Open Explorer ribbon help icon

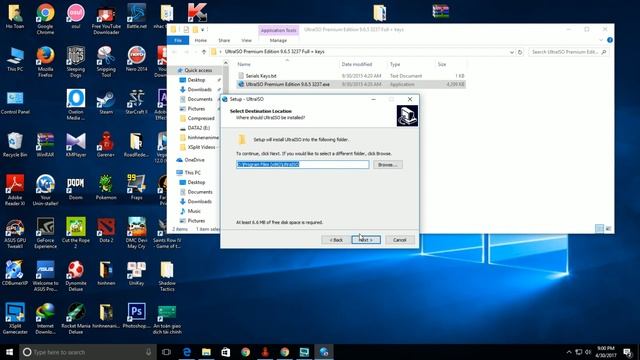(x=610, y=40)
